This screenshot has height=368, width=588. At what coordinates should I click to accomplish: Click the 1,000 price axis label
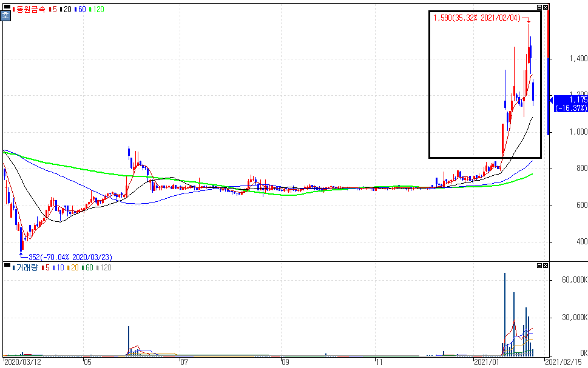(578, 132)
